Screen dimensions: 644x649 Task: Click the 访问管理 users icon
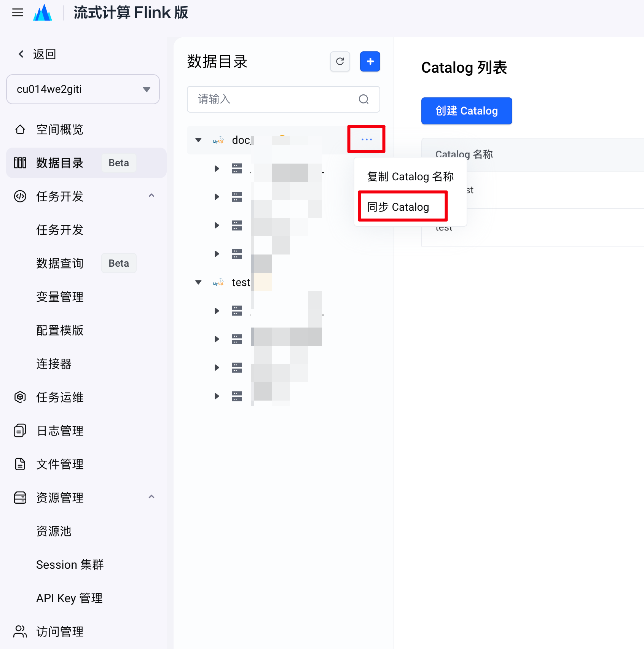[x=20, y=632]
